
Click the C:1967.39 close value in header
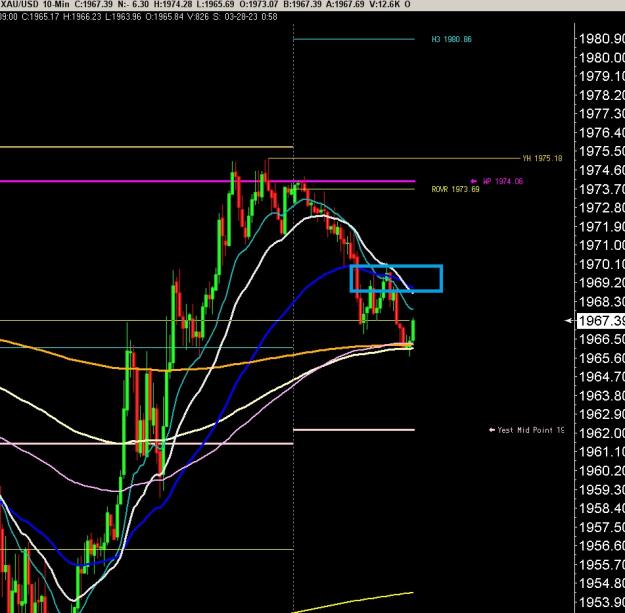(93, 4)
